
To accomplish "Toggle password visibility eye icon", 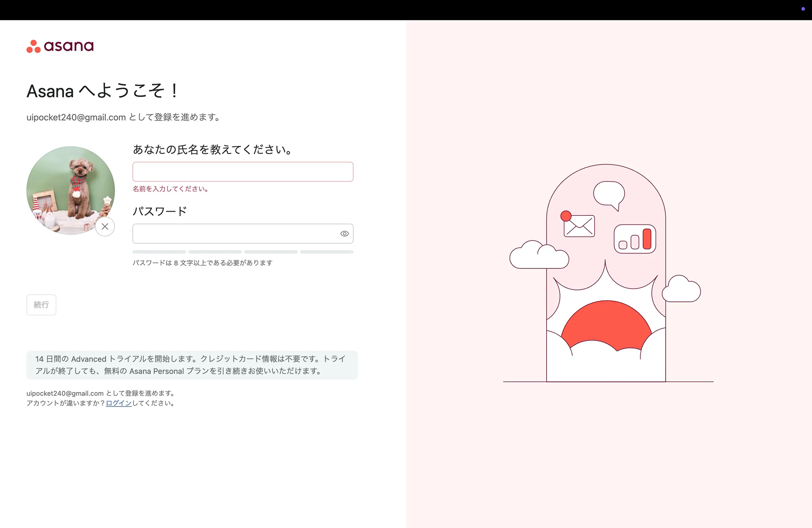I will pyautogui.click(x=345, y=234).
